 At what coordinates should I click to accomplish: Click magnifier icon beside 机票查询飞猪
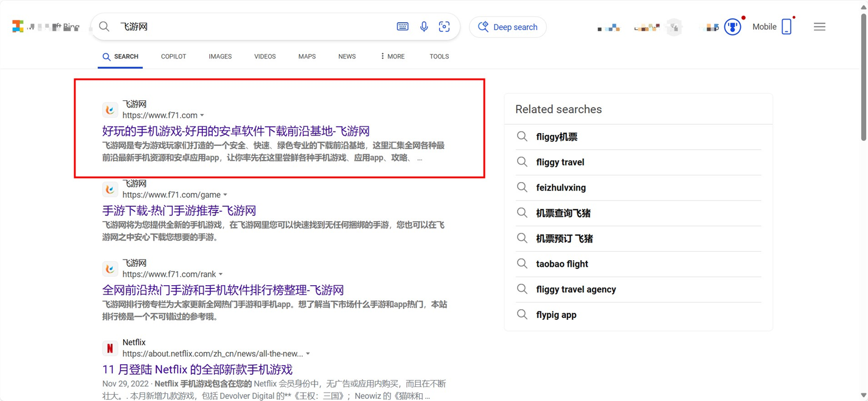tap(522, 213)
